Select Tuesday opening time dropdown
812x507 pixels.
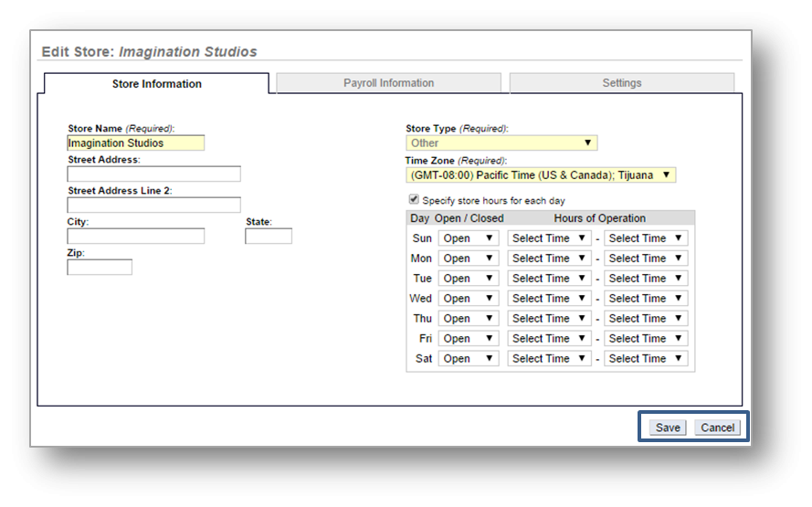coord(549,279)
